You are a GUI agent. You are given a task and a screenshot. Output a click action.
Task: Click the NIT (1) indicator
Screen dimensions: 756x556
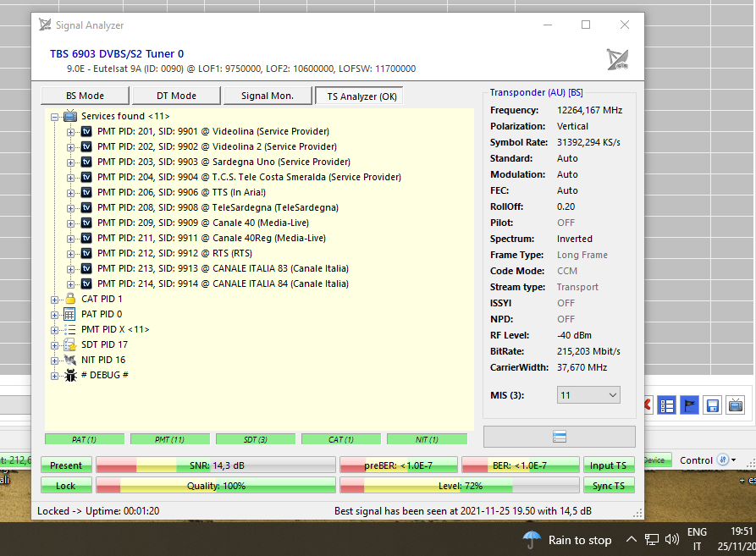pyautogui.click(x=427, y=439)
